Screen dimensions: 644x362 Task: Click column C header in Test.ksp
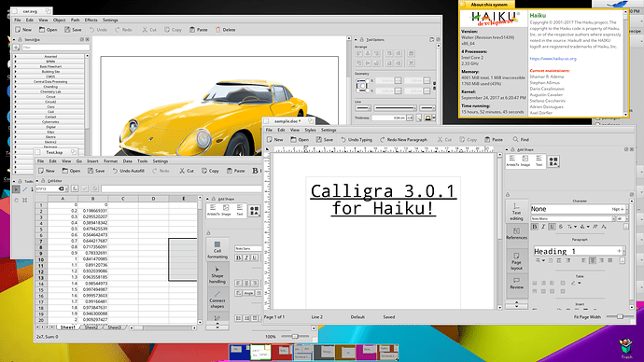click(123, 199)
